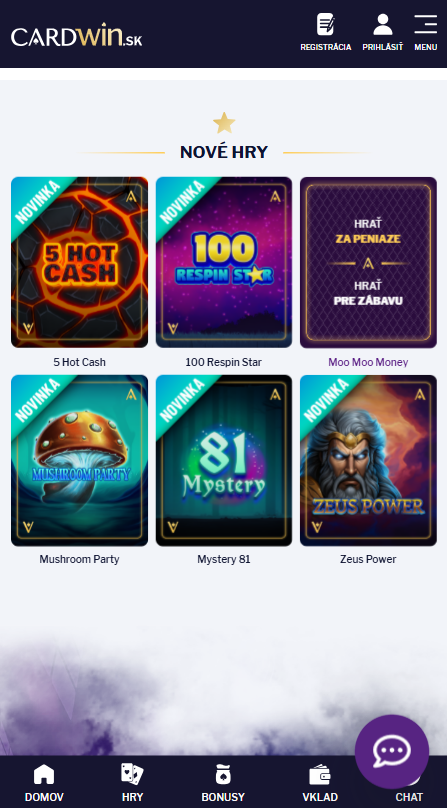Tap the Prihlásiť user icon
Screen dimensions: 447x808
pyautogui.click(x=383, y=25)
